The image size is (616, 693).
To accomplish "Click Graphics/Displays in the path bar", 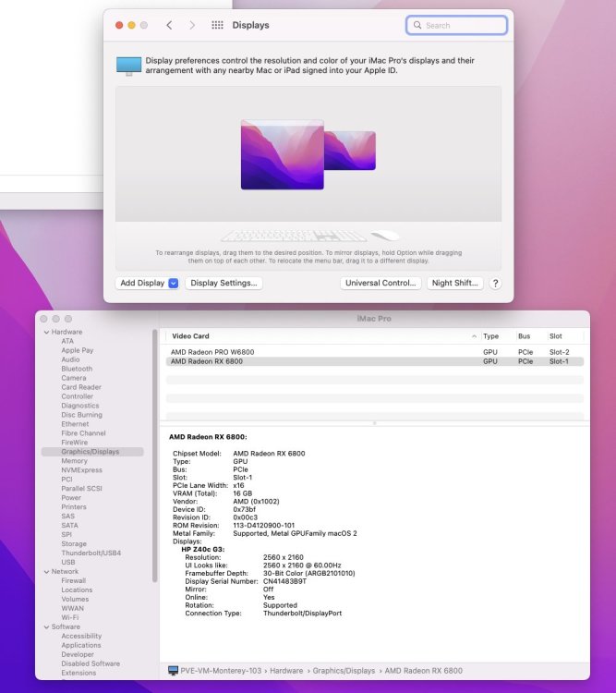I will tap(344, 671).
